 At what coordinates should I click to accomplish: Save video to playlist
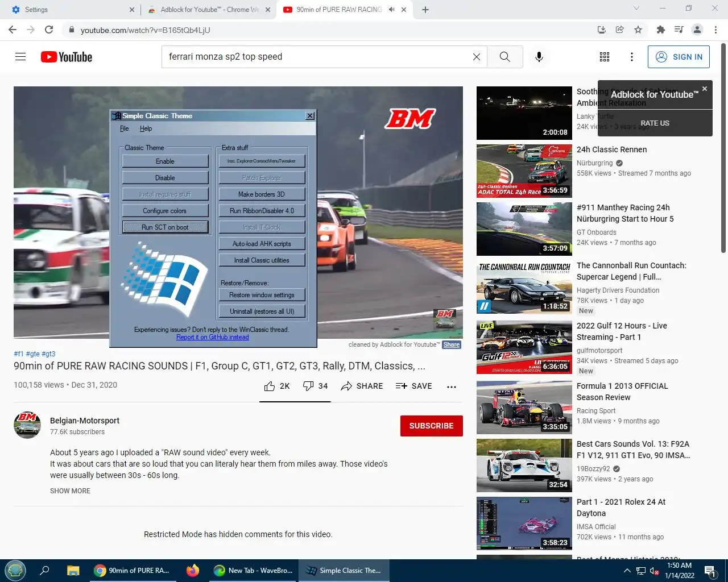tap(413, 386)
